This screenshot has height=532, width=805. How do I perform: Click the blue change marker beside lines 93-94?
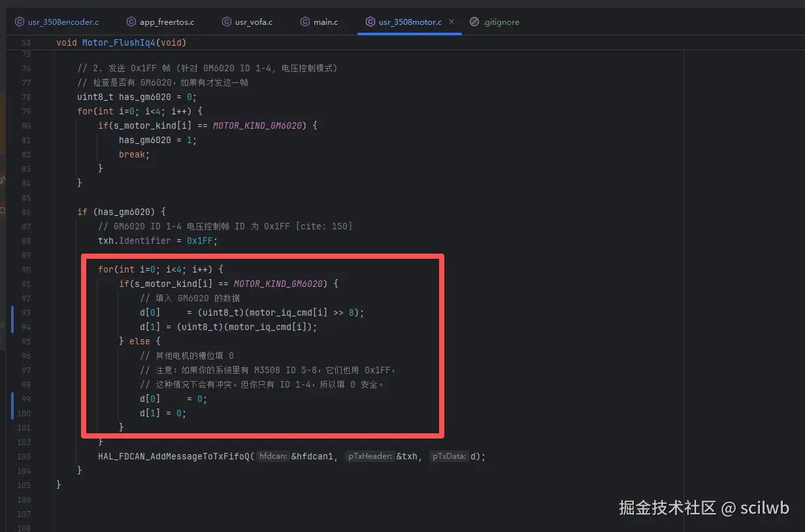(12, 319)
